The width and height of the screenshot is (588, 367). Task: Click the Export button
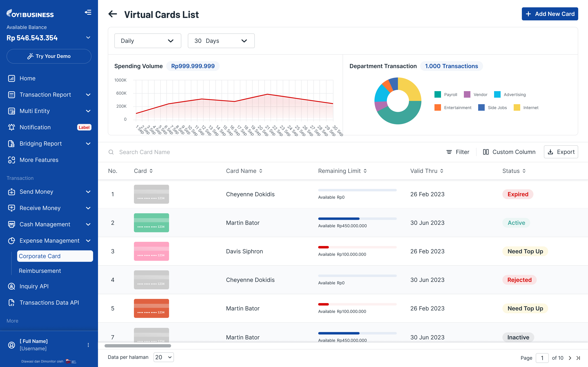(561, 152)
